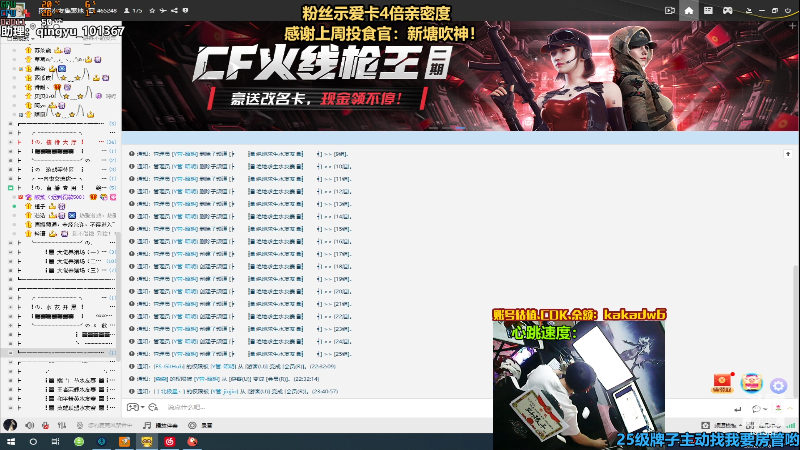The height and width of the screenshot is (450, 800).
Task: Collapse the channel row with green square icon
Action: pyautogui.click(x=10, y=188)
